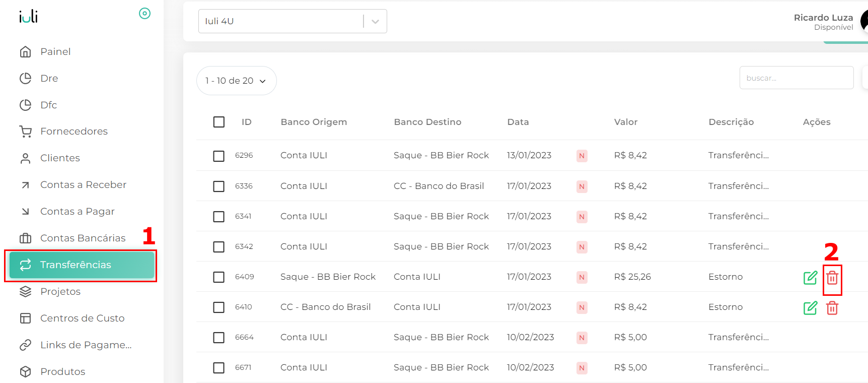This screenshot has height=383, width=868.
Task: Open Contas a Receber page
Action: point(83,184)
